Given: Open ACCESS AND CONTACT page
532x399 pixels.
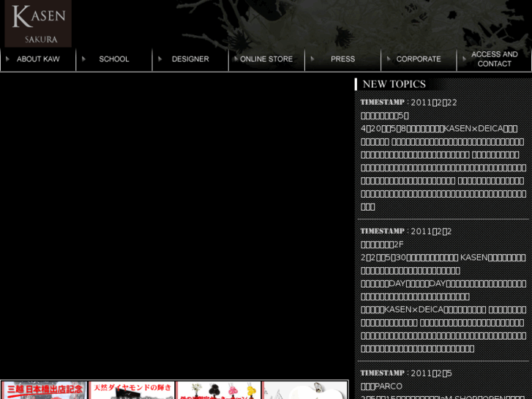Looking at the screenshot, I should (495, 59).
